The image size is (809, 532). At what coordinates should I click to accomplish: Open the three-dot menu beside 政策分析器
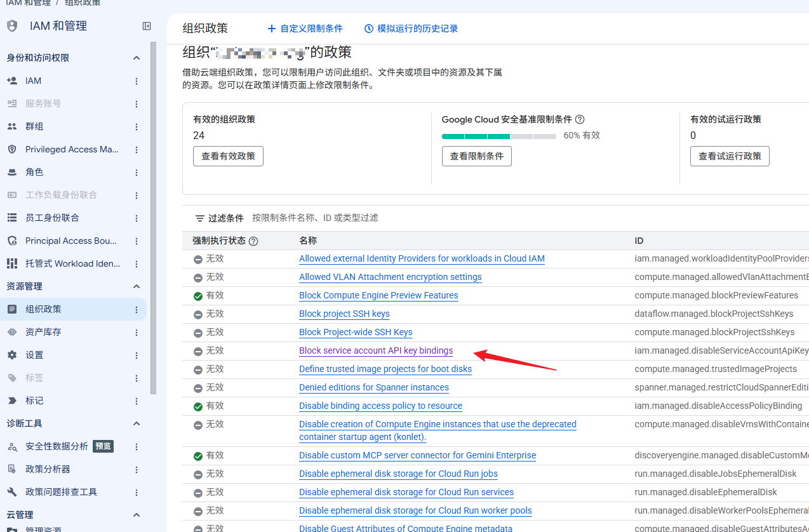(137, 470)
